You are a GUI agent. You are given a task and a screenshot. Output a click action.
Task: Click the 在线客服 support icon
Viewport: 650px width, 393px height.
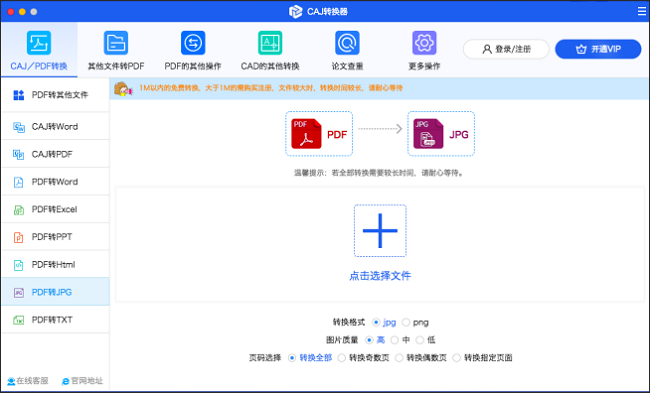[x=11, y=381]
